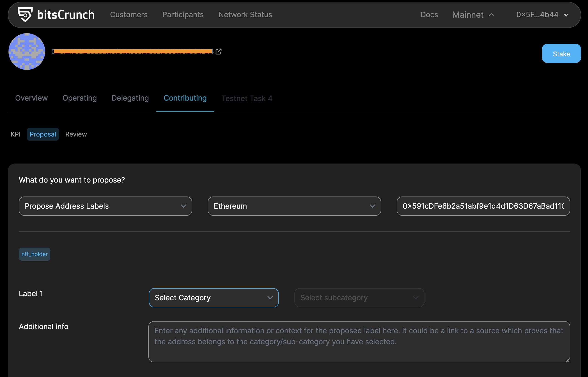The width and height of the screenshot is (588, 377).
Task: Expand the Mainnet network selector
Action: pyautogui.click(x=473, y=15)
